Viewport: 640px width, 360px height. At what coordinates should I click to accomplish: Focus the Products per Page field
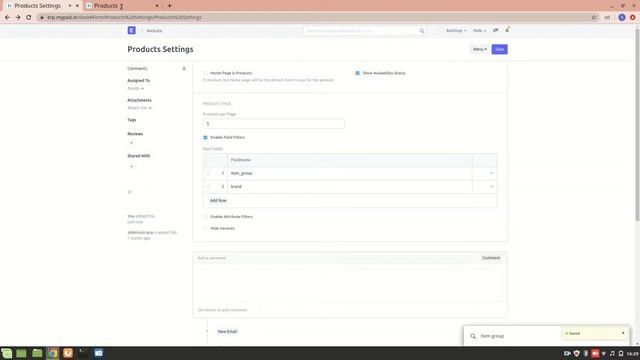[x=273, y=124]
